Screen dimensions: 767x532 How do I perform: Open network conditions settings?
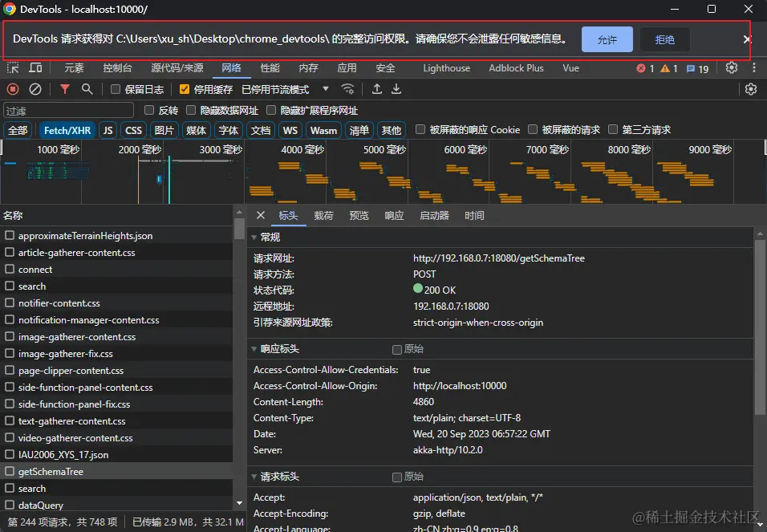click(x=349, y=90)
